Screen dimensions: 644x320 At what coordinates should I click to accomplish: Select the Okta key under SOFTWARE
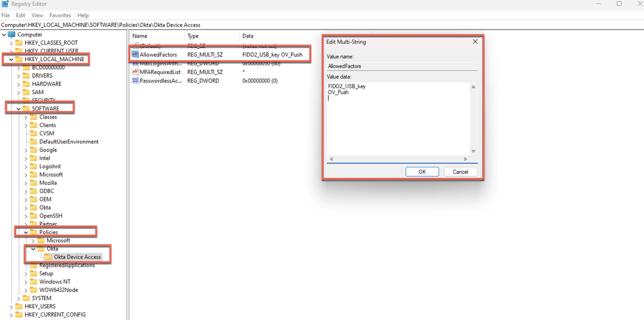click(x=45, y=207)
